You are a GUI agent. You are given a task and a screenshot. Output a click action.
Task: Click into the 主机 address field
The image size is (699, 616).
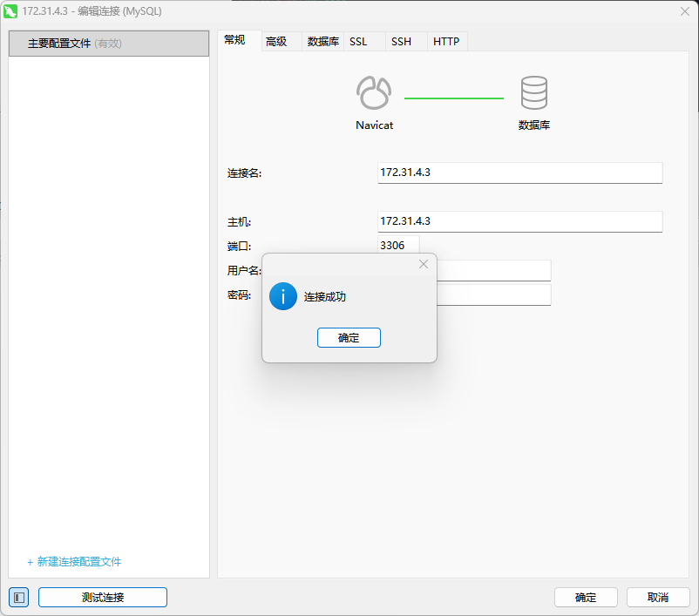(x=519, y=221)
